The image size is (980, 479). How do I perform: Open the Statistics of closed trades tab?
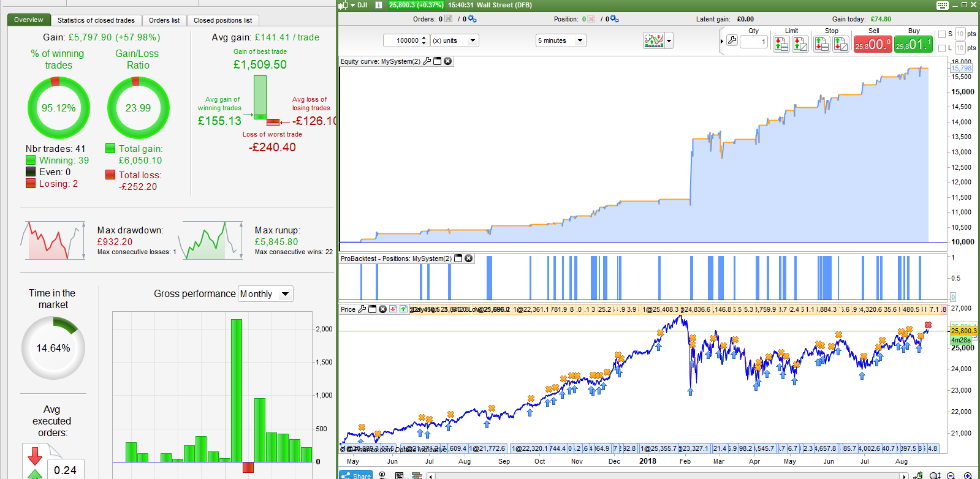point(96,20)
